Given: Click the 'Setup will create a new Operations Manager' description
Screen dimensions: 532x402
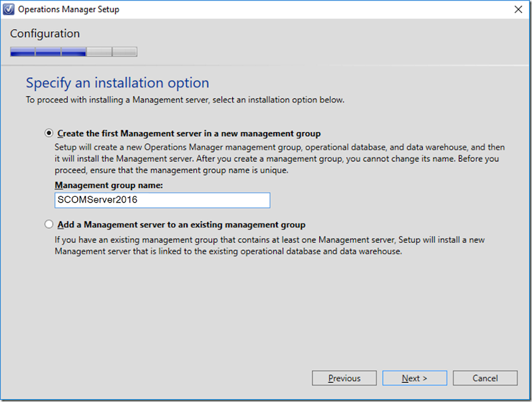Looking at the screenshot, I should (279, 159).
